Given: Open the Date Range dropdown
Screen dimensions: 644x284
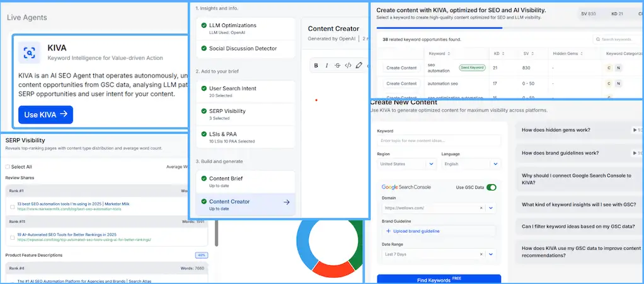Looking at the screenshot, I should point(491,254).
